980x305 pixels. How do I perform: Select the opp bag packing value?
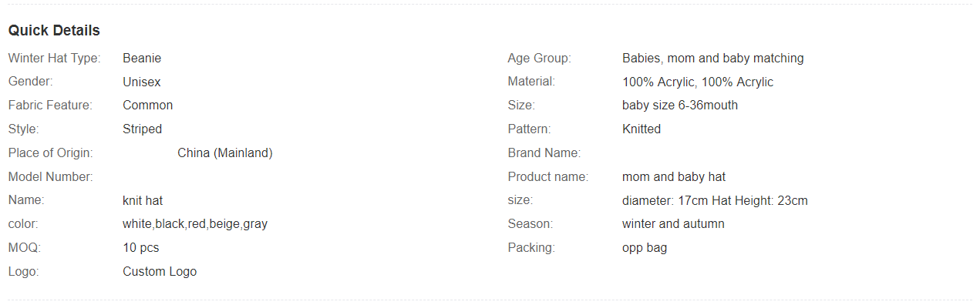(x=645, y=248)
